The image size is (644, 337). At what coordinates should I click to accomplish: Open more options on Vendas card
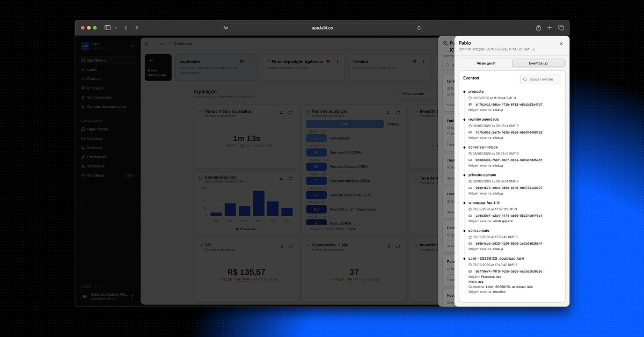pos(423,62)
